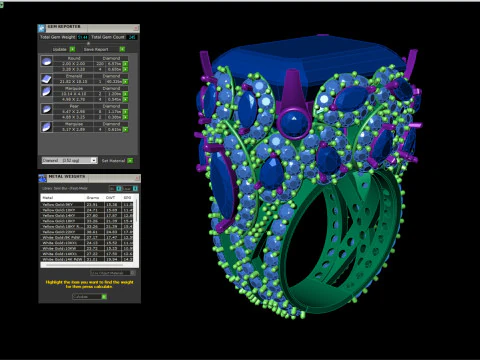This screenshot has width=480, height=360.
Task: Select the Yellow Gold 18KY R... row
Action: tap(87, 226)
